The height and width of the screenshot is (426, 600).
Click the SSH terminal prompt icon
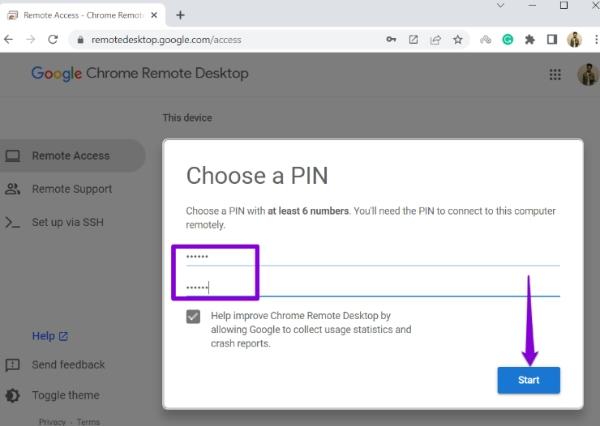tap(13, 222)
